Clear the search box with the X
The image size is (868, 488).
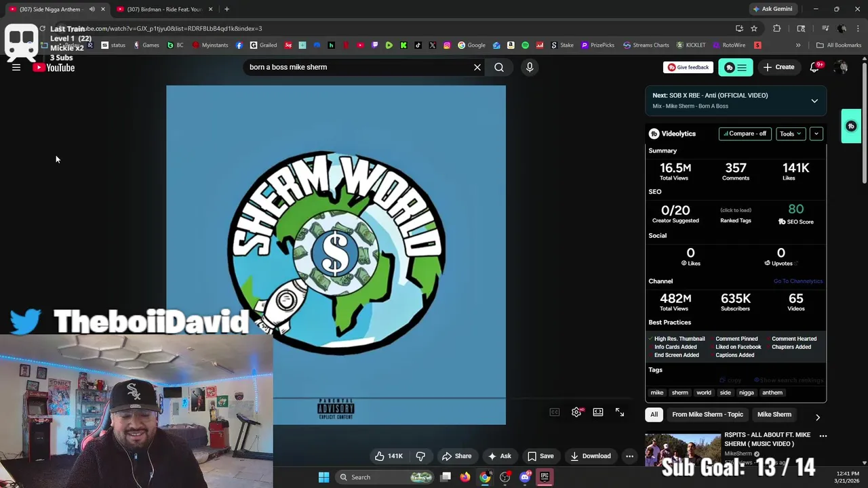tap(477, 67)
